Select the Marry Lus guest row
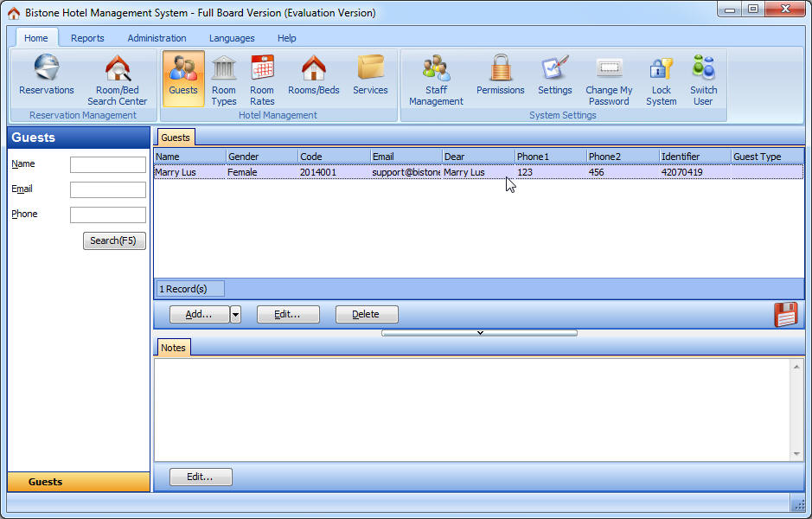Screen dimensions: 812x519 pyautogui.click(x=346, y=172)
